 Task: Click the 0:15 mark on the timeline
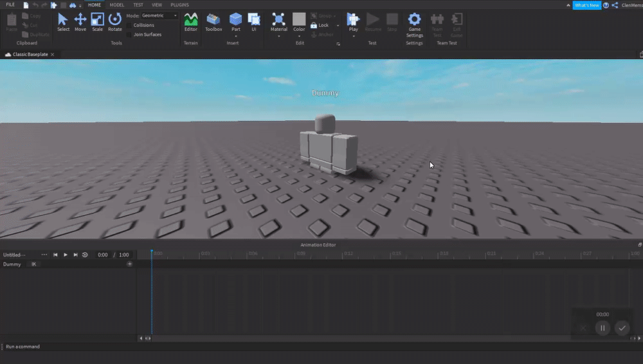(x=397, y=253)
